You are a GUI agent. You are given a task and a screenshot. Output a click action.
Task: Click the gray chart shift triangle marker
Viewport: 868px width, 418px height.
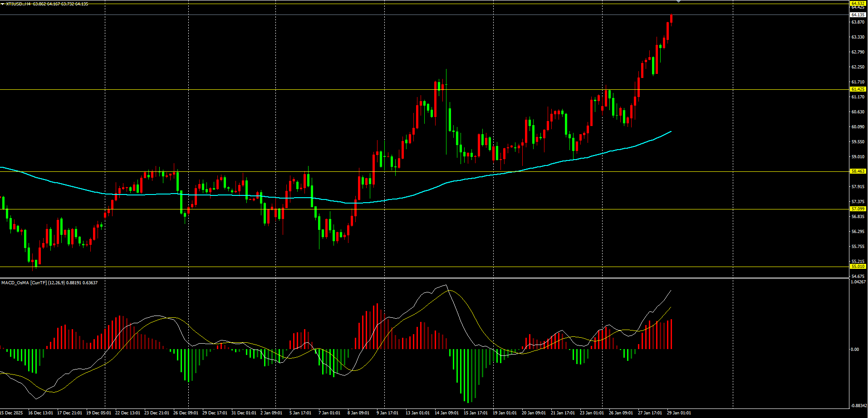coord(679,2)
